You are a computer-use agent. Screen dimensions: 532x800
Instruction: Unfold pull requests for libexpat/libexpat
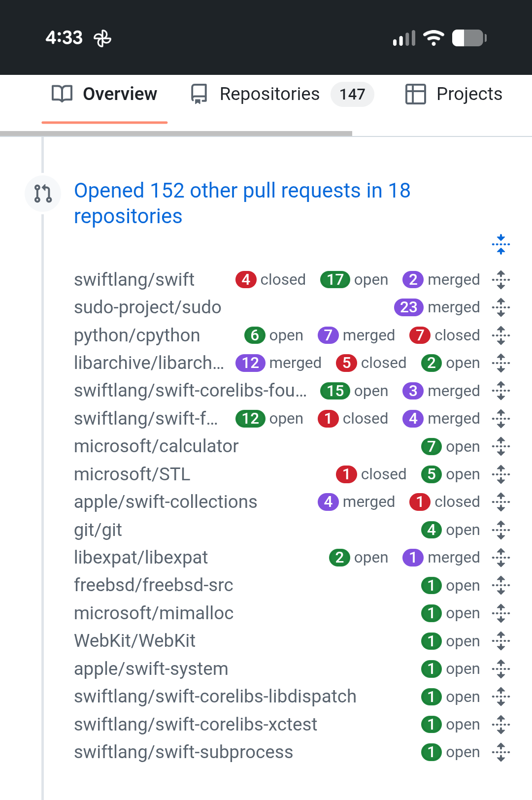(501, 558)
